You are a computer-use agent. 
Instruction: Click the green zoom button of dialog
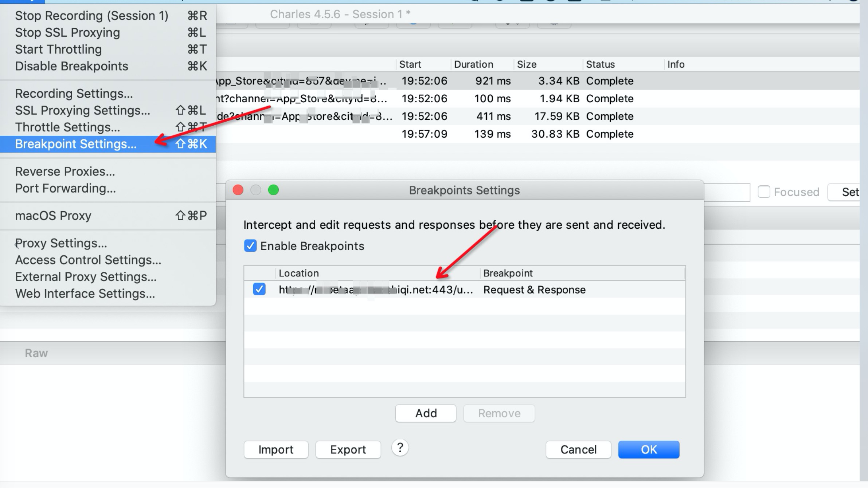tap(273, 190)
